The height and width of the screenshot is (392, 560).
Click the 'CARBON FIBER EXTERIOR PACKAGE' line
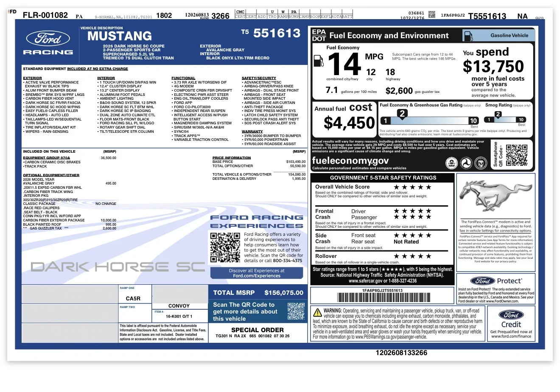click(54, 220)
